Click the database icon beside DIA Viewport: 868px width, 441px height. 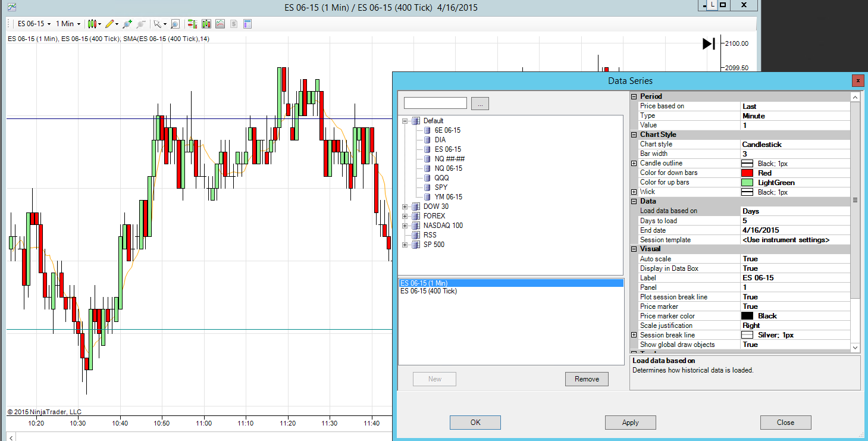(428, 140)
